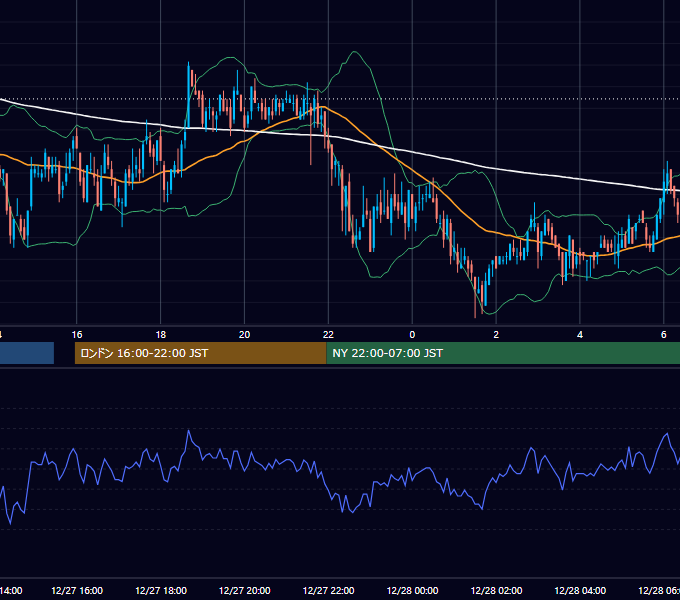Click the NY 22:00-07:00 JST session bar

coord(503,353)
